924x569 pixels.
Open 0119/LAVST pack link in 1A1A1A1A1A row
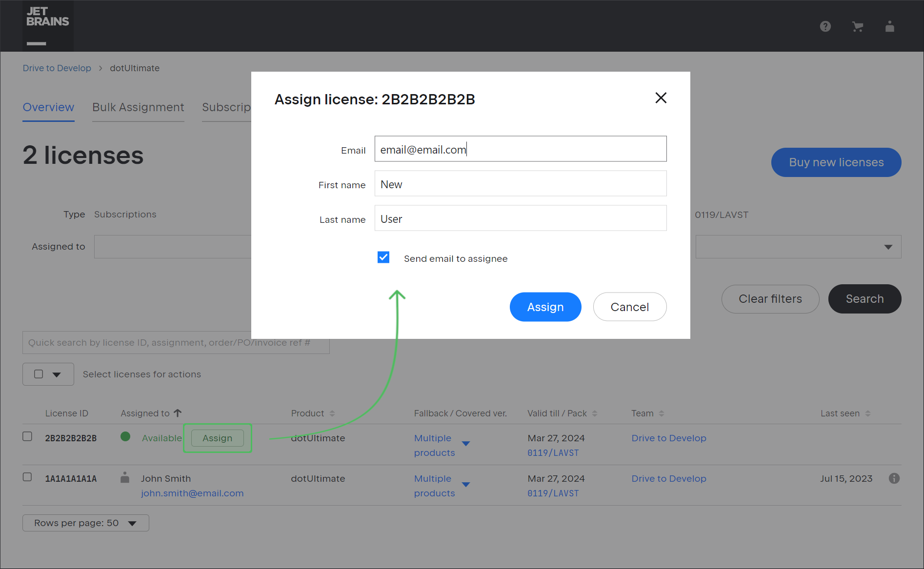pos(553,493)
